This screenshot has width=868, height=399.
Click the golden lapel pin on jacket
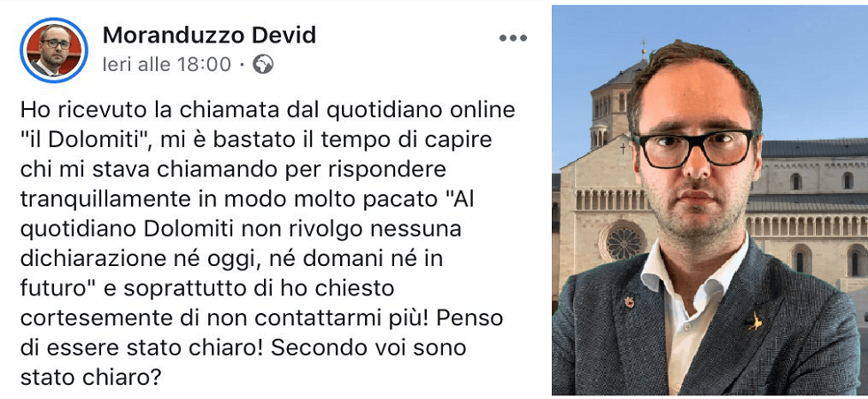pyautogui.click(x=755, y=321)
